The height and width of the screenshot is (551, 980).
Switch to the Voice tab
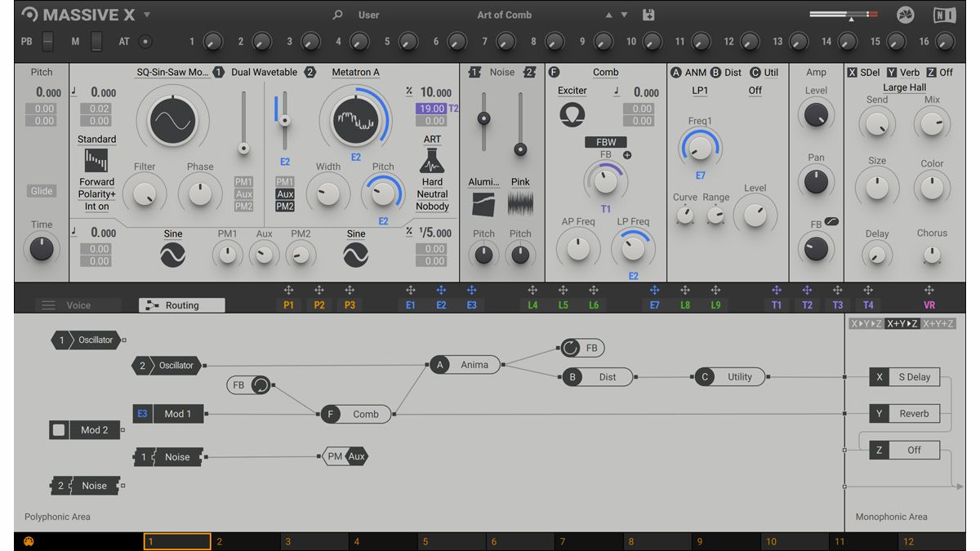coord(78,305)
